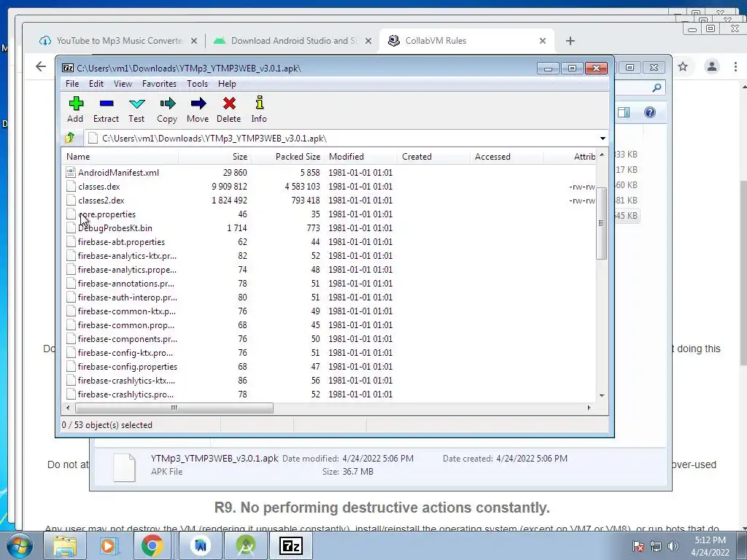This screenshot has height=560, width=747.
Task: Open the Tools menu
Action: click(x=197, y=84)
